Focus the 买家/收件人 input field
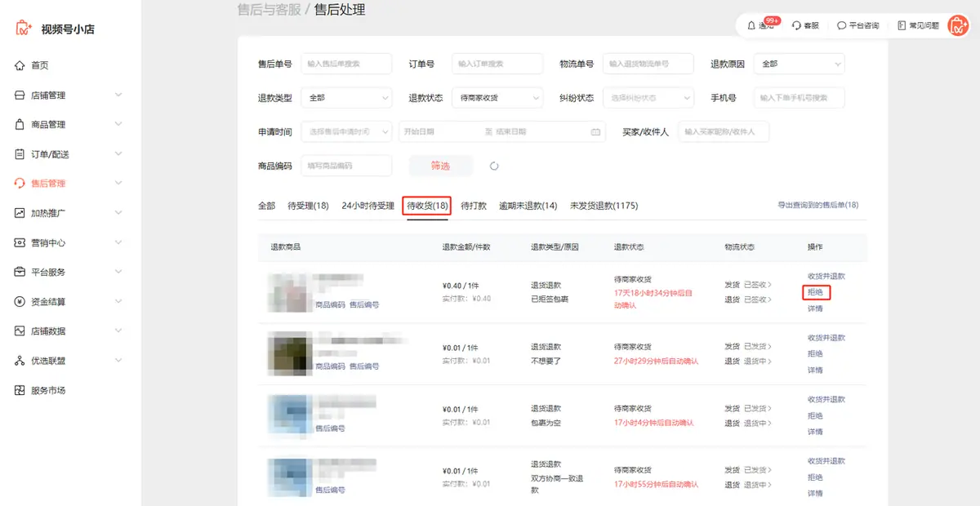 pos(724,131)
